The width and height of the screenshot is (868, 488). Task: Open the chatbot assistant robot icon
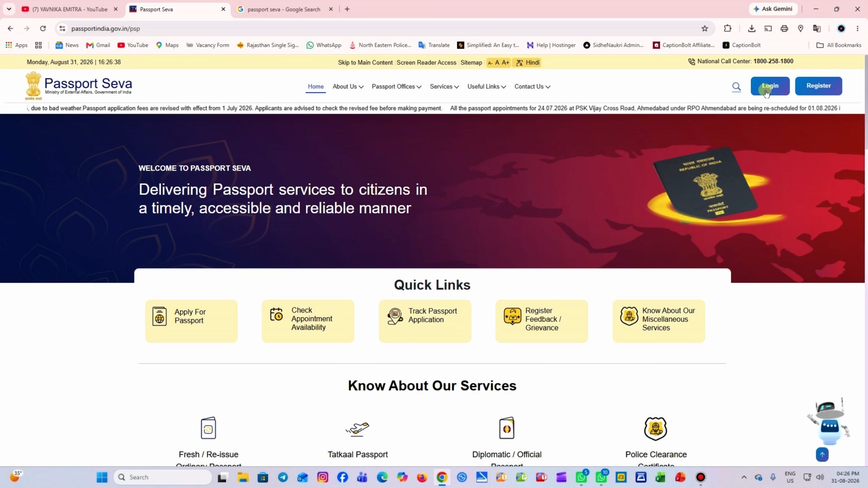tap(829, 421)
